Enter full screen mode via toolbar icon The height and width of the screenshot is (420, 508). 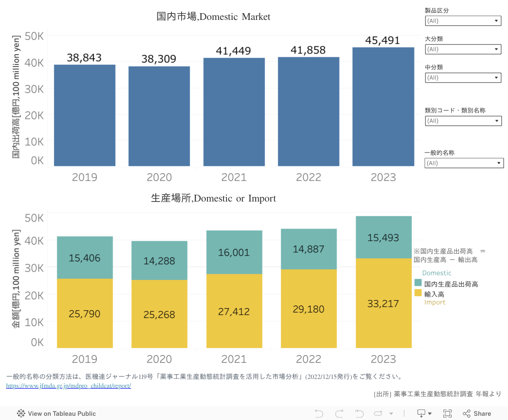point(447,413)
